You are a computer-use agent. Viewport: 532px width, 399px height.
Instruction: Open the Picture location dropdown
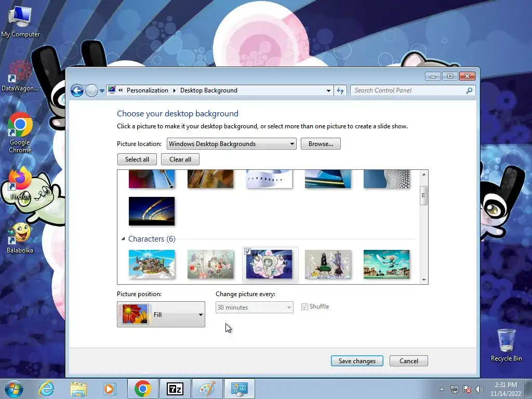pyautogui.click(x=231, y=144)
